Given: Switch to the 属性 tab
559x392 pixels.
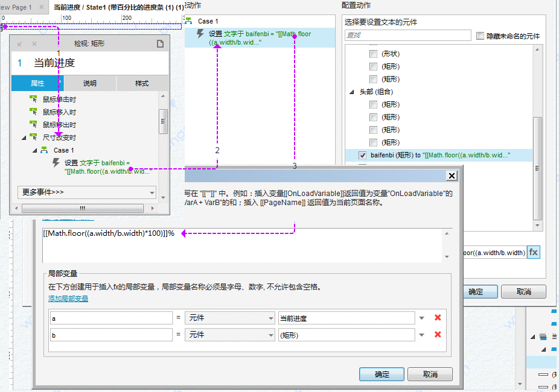Looking at the screenshot, I should [37, 83].
